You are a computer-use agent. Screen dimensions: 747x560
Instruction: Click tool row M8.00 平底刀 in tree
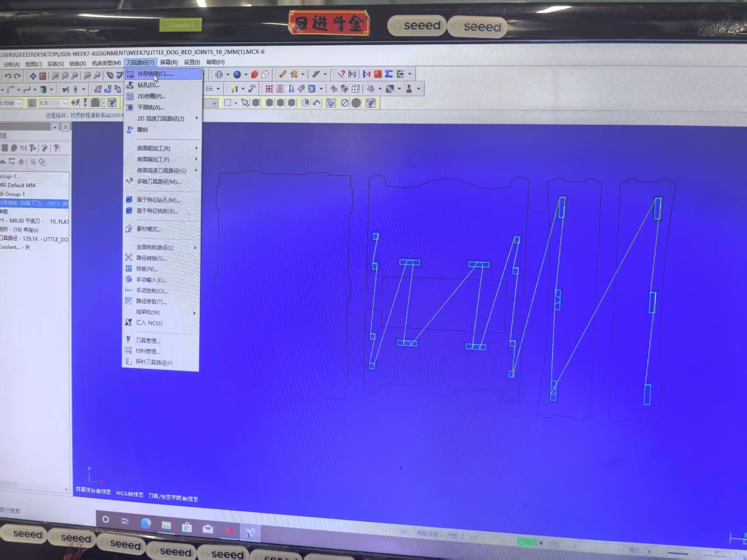click(34, 221)
